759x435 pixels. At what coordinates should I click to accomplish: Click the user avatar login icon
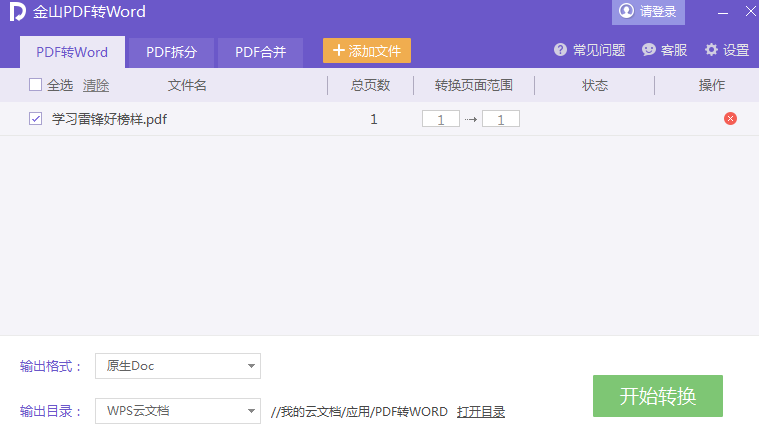tap(627, 12)
